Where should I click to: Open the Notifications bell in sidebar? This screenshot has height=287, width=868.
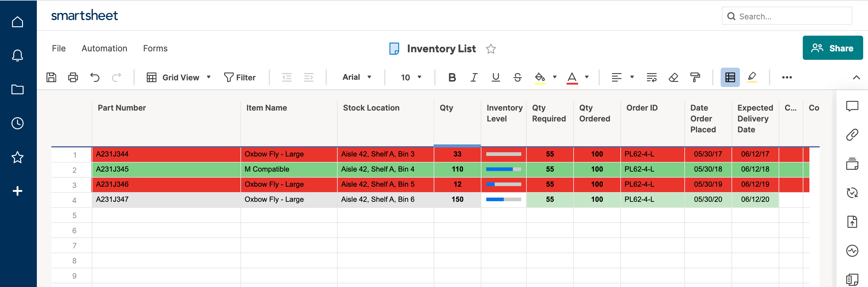click(x=18, y=55)
